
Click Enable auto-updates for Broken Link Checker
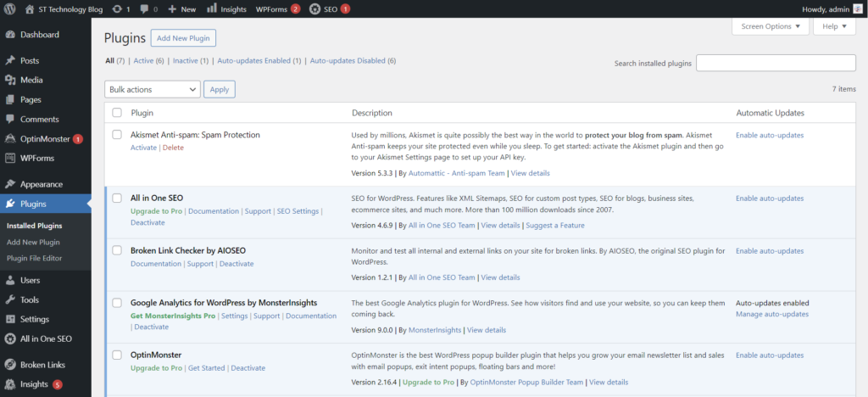coord(770,251)
